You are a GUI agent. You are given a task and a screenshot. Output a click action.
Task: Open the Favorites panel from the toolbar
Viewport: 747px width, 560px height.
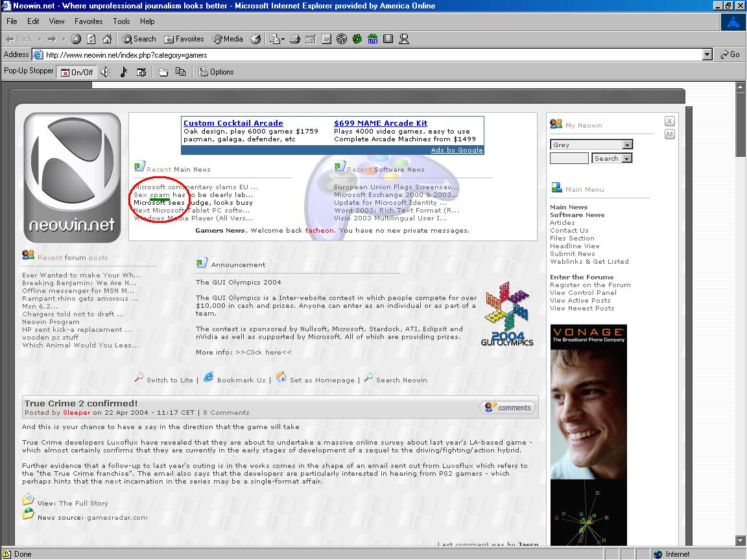point(184,38)
